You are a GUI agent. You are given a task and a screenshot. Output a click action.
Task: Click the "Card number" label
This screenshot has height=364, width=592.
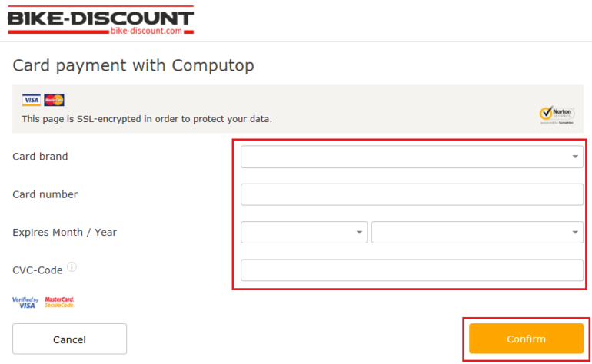pos(45,194)
